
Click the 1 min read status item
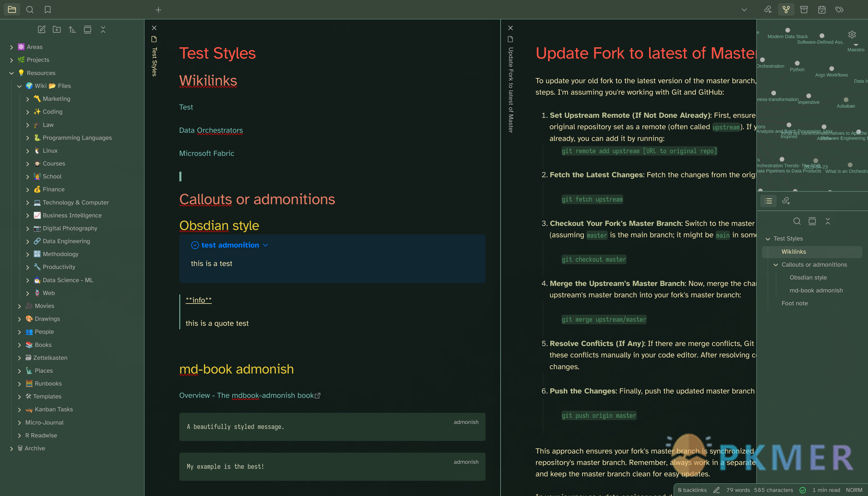pyautogui.click(x=826, y=490)
